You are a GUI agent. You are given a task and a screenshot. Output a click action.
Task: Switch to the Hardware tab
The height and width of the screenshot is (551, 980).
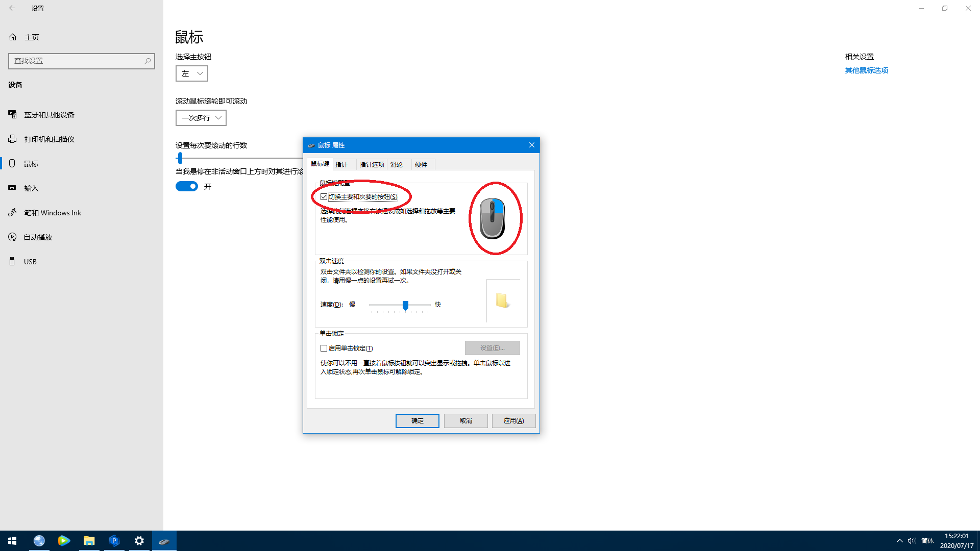(421, 165)
